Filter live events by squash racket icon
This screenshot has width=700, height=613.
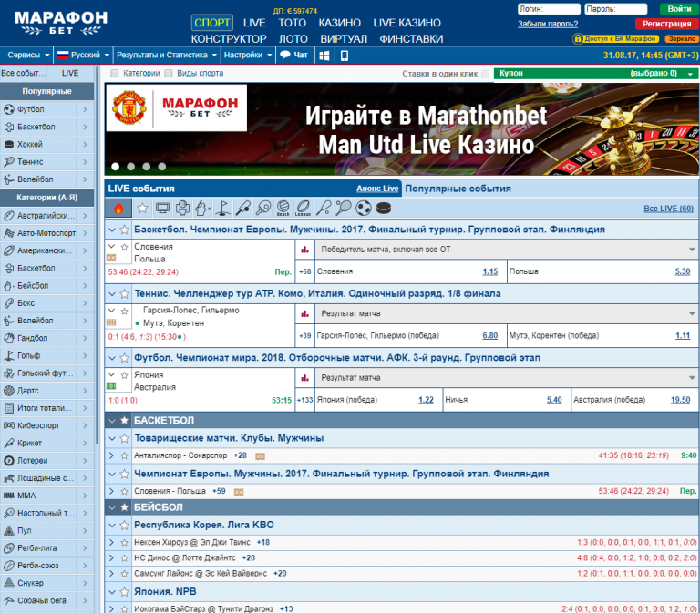click(x=324, y=208)
